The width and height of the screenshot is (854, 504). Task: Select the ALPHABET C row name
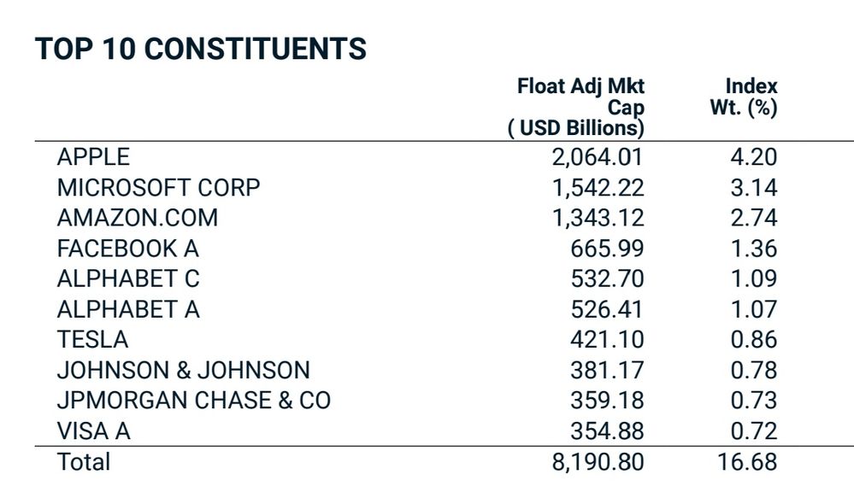[x=128, y=278]
